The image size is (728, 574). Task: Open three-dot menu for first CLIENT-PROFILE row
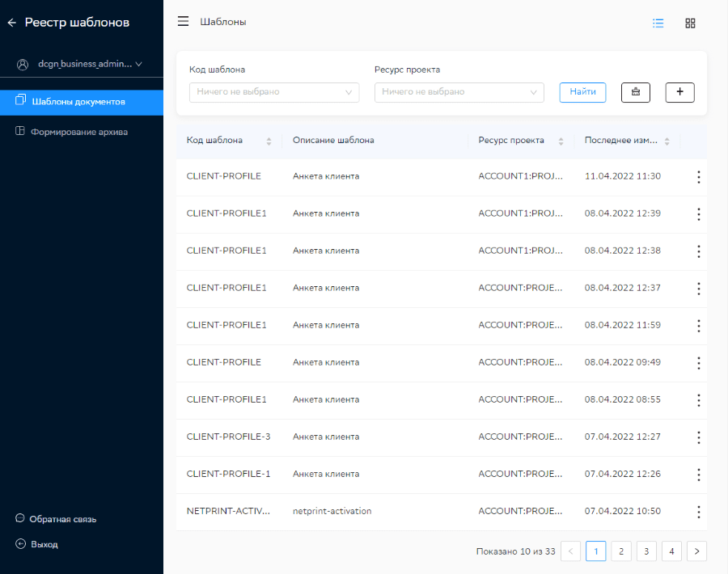click(698, 177)
